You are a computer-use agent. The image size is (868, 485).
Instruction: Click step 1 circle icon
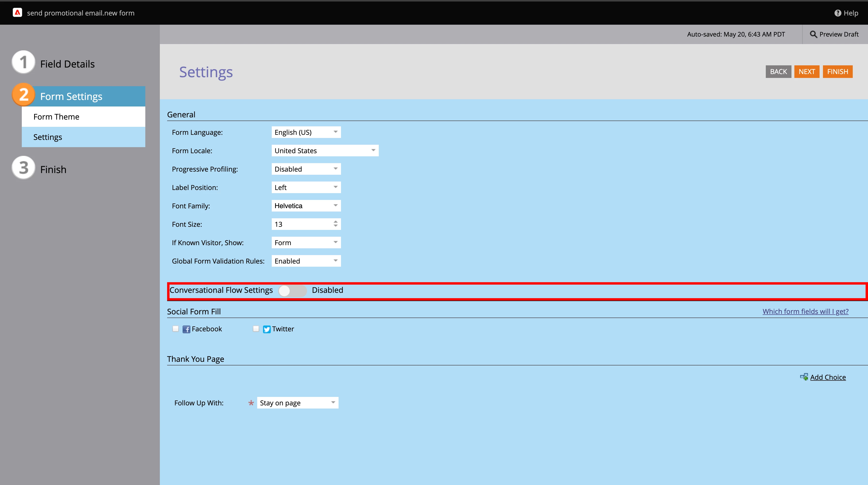[x=23, y=62]
